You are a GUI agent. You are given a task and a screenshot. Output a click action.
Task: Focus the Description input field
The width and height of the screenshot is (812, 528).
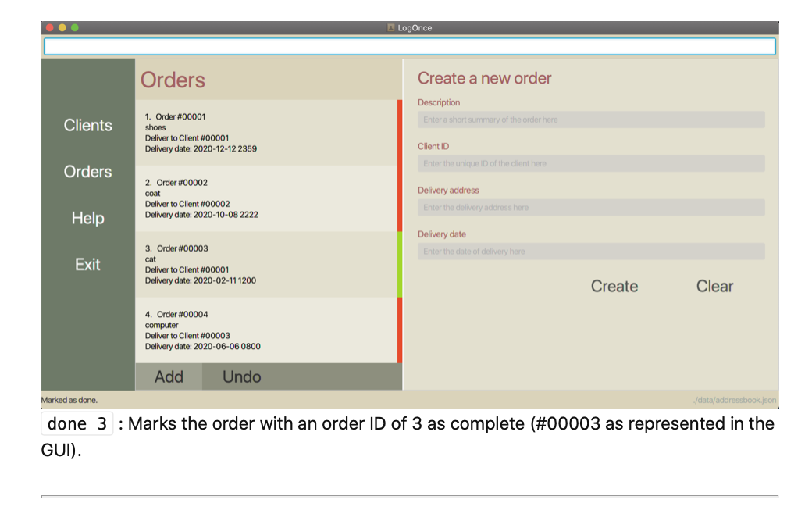click(591, 120)
